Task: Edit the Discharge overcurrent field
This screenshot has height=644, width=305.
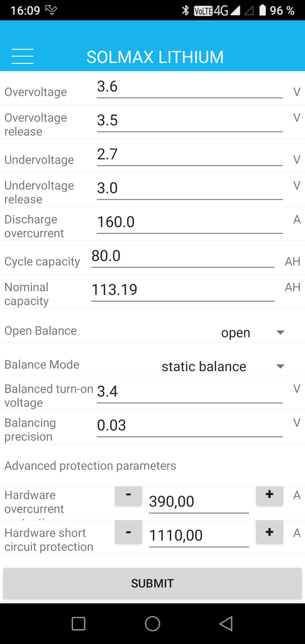Action: coord(190,223)
